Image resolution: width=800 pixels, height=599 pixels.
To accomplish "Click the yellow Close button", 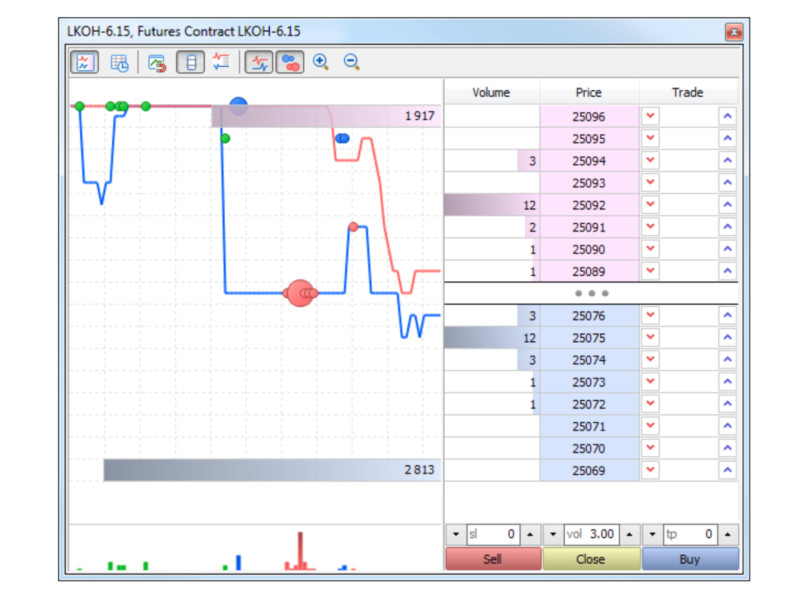I will (x=591, y=559).
